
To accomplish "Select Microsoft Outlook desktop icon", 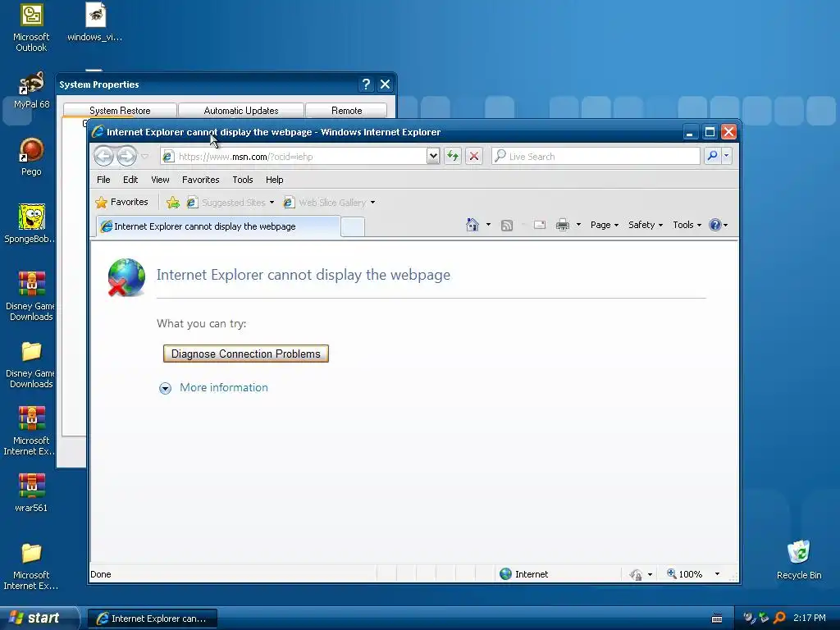I will point(31,28).
